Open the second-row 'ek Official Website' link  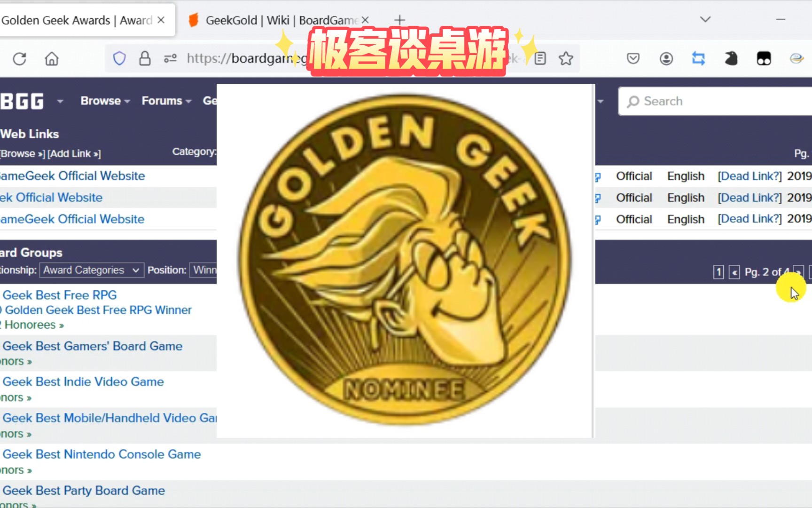tap(51, 198)
